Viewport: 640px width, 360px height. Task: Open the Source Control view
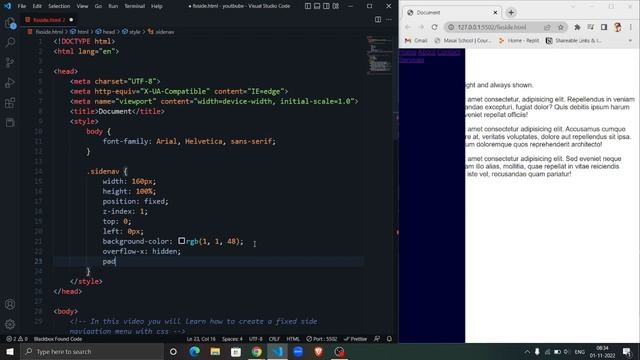coord(10,62)
